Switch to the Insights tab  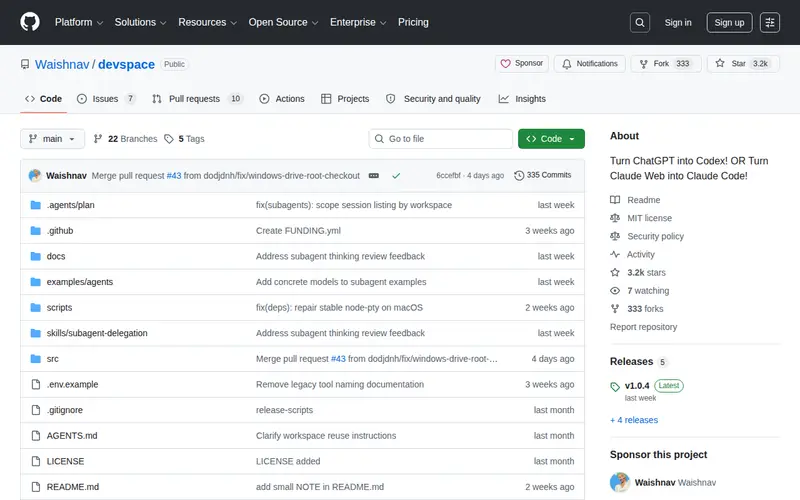click(x=522, y=98)
